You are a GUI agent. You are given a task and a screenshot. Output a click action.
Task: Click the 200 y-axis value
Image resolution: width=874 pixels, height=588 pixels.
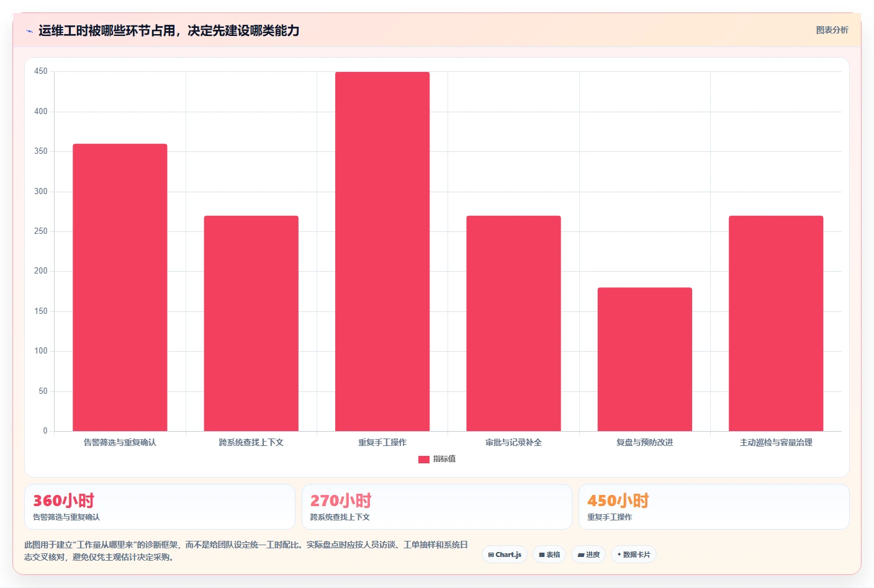(x=41, y=271)
